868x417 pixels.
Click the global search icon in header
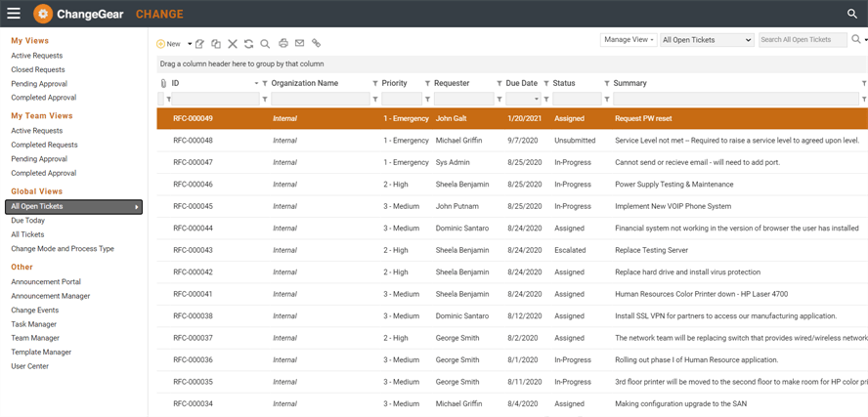click(851, 14)
